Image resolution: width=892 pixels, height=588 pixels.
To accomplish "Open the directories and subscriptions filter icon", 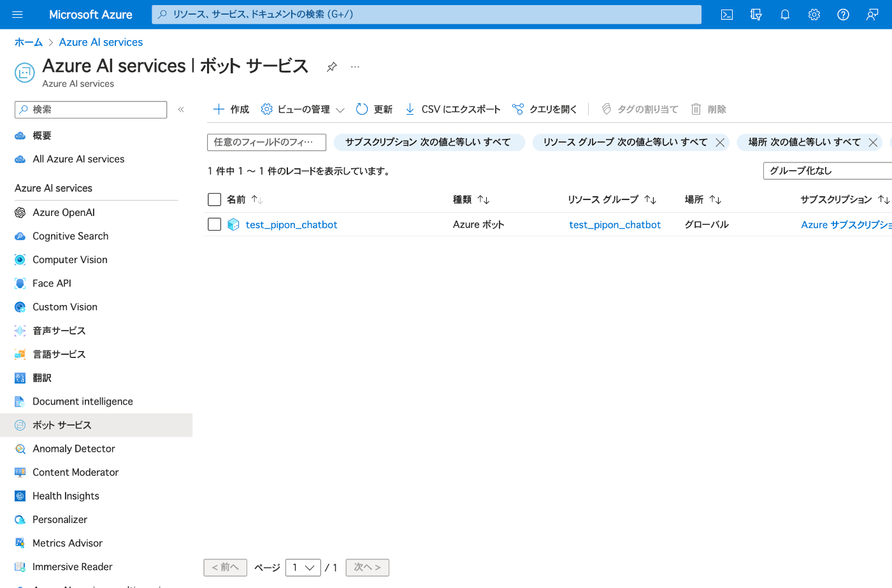I will click(x=756, y=15).
